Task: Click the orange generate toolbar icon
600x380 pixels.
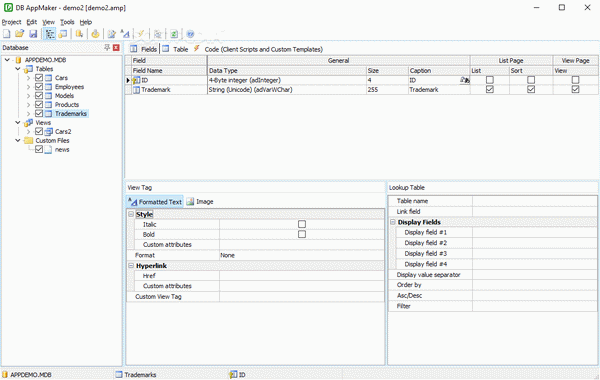Action: click(x=95, y=34)
